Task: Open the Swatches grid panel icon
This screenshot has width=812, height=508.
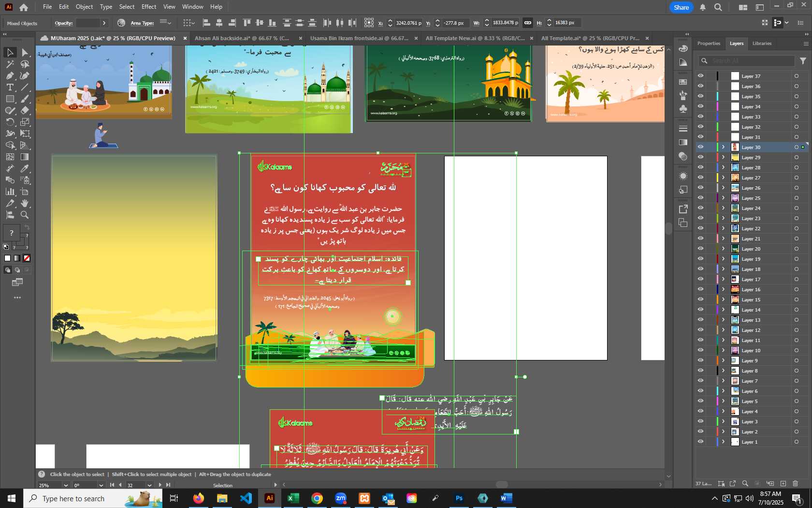Action: [683, 82]
